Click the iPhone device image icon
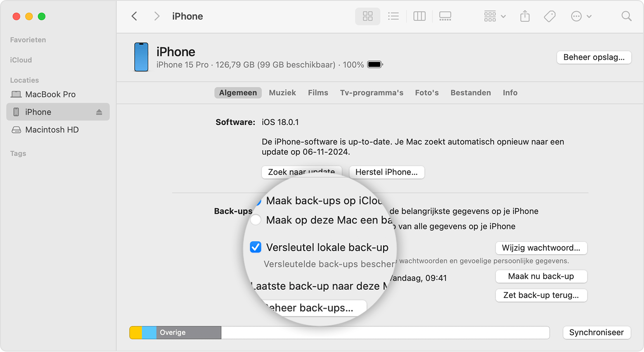 (141, 57)
